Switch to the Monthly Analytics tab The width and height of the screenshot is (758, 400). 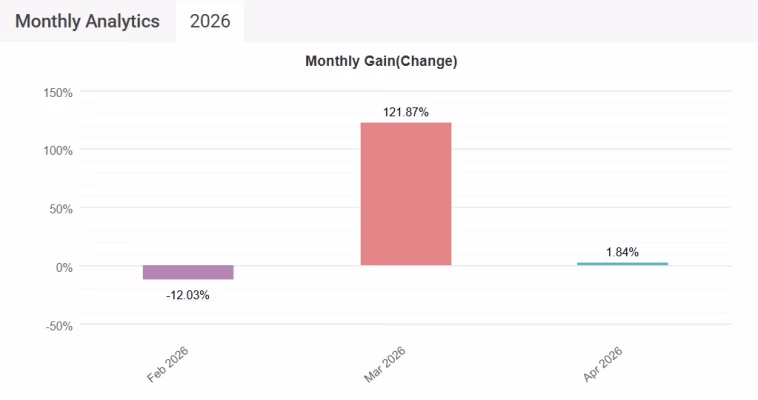click(x=87, y=21)
